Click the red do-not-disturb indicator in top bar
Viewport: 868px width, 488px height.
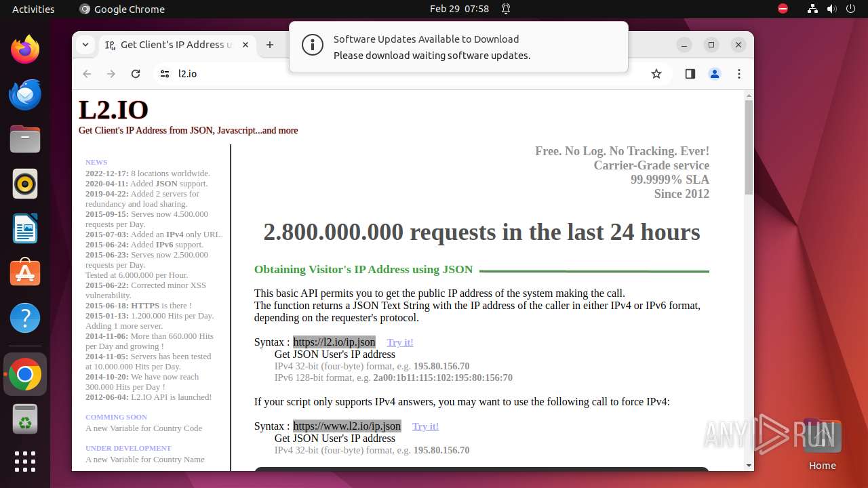pyautogui.click(x=783, y=9)
